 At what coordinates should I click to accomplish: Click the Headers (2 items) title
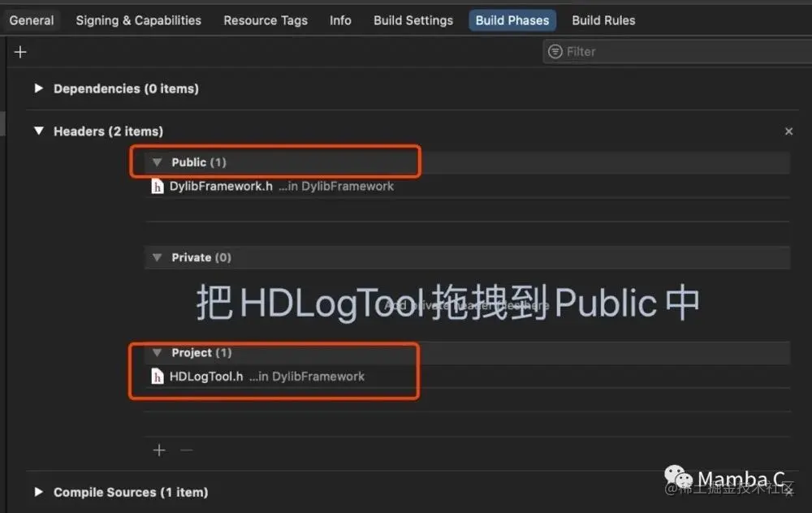(108, 131)
